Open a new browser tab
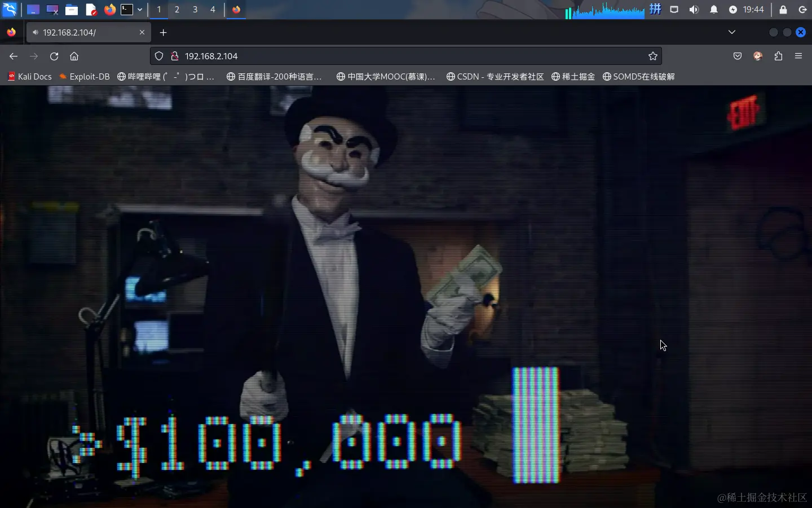Screen dimensions: 812x508 coord(164,32)
